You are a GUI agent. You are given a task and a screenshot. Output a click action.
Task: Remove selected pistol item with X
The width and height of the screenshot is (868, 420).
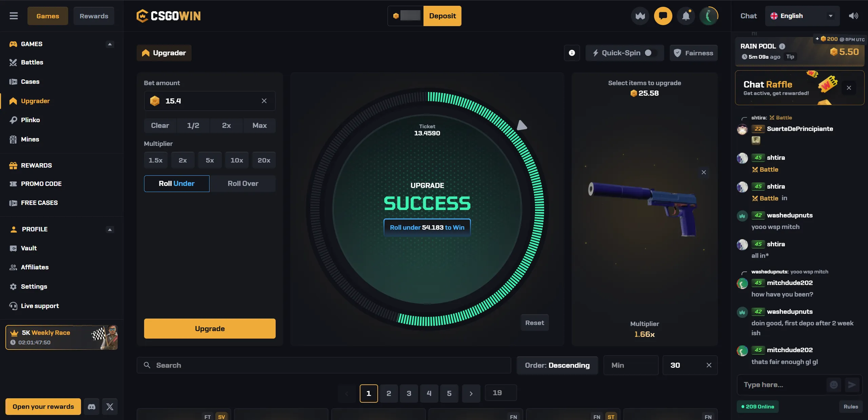pyautogui.click(x=704, y=172)
